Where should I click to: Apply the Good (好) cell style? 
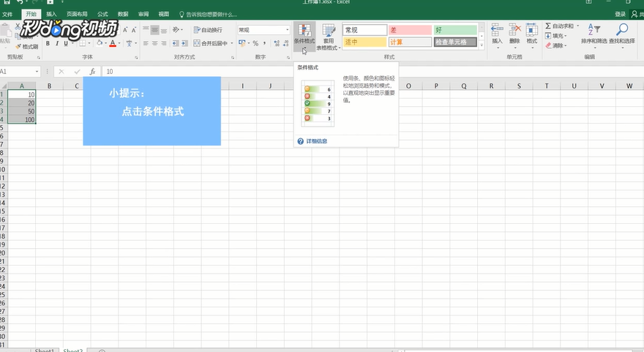[x=455, y=30]
